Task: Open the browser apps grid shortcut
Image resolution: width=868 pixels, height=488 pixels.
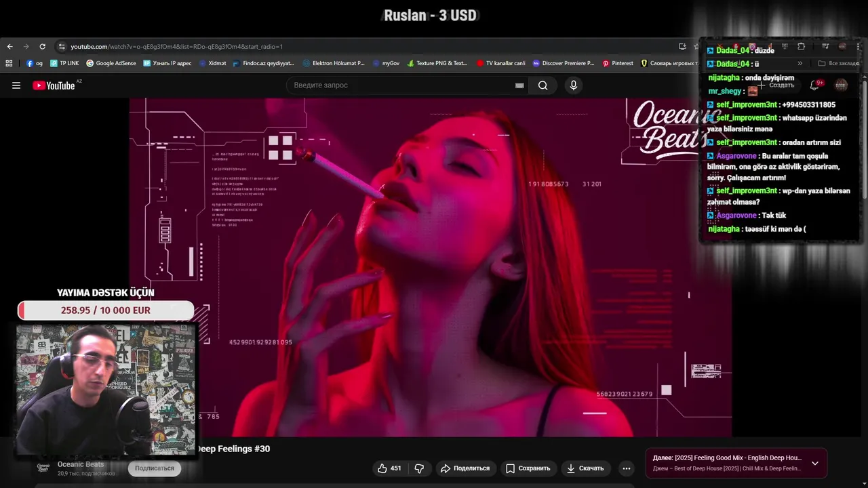Action: coord(9,63)
